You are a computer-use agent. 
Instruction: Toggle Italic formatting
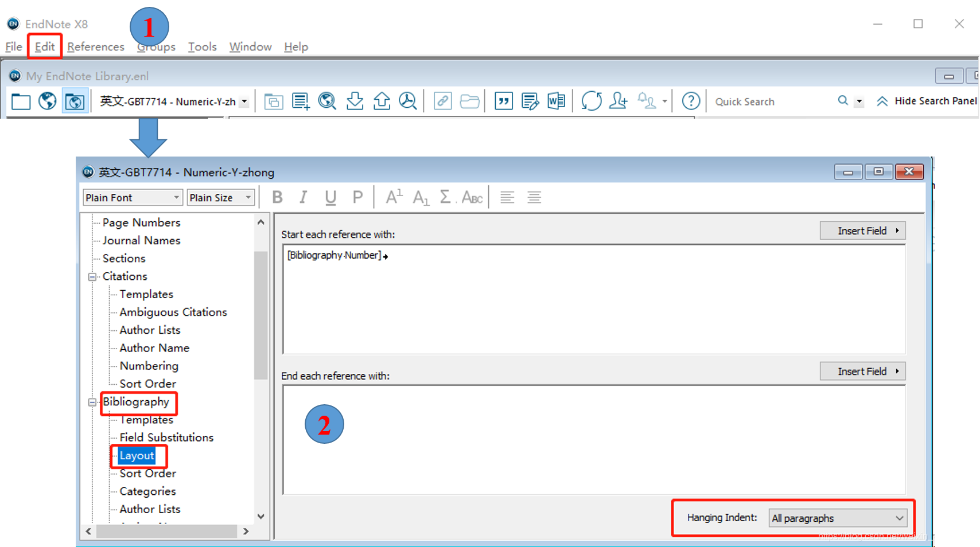[x=303, y=198]
